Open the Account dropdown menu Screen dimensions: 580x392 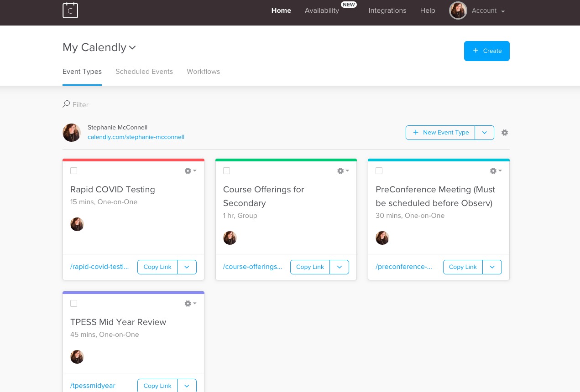488,11
